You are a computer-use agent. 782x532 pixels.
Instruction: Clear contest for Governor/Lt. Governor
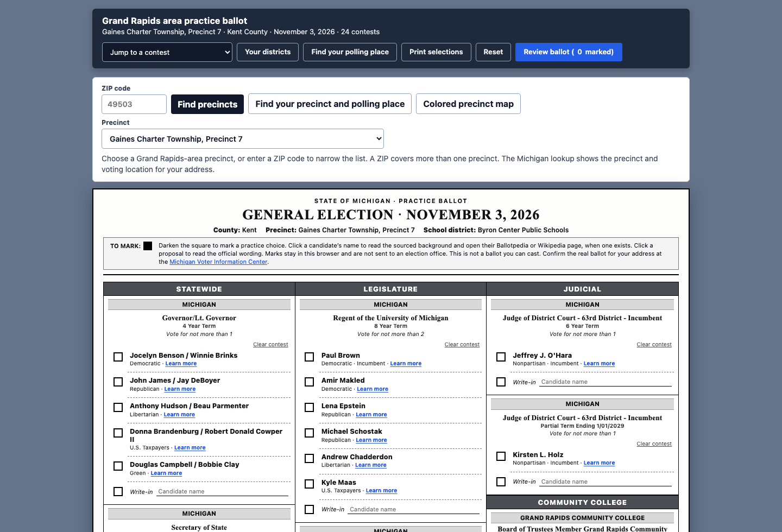click(x=270, y=345)
